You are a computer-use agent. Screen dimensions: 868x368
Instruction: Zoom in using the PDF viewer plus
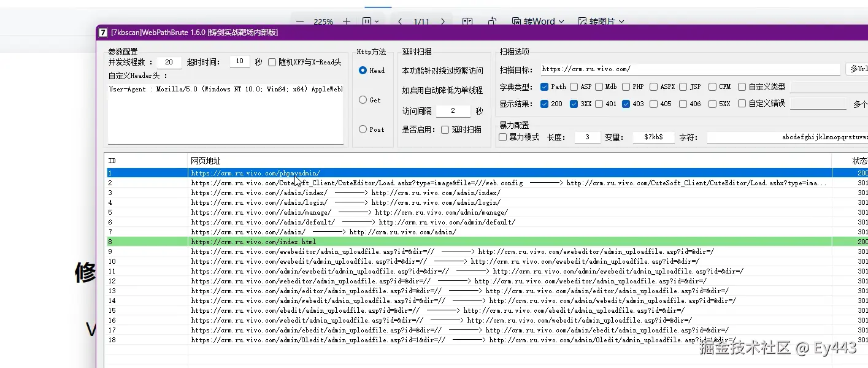pos(347,21)
